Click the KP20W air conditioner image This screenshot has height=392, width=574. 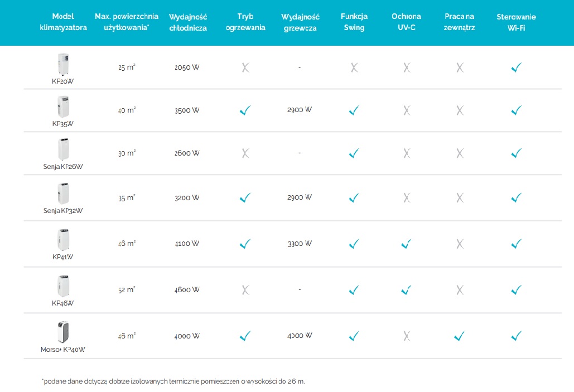[x=63, y=64]
